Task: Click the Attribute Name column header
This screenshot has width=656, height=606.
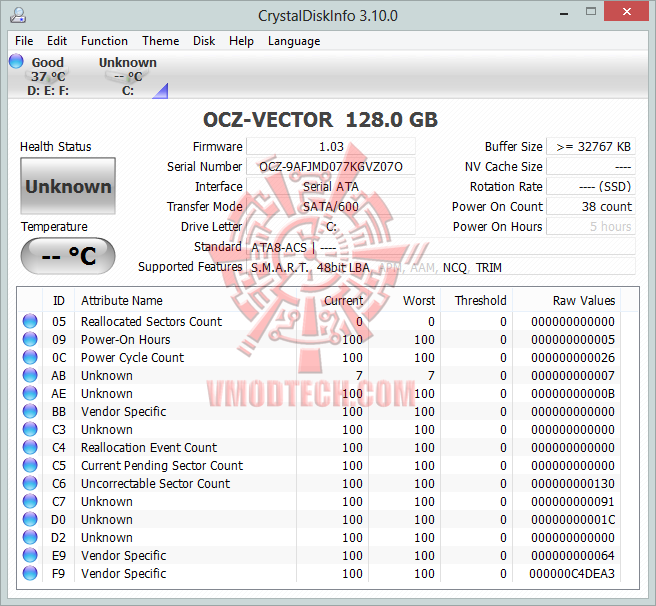Action: pyautogui.click(x=185, y=300)
